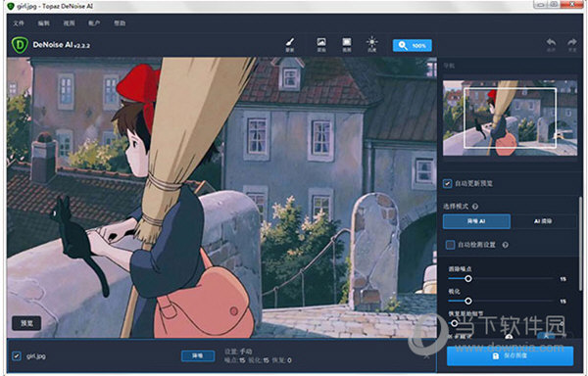Open the 视图 menu

tap(69, 23)
